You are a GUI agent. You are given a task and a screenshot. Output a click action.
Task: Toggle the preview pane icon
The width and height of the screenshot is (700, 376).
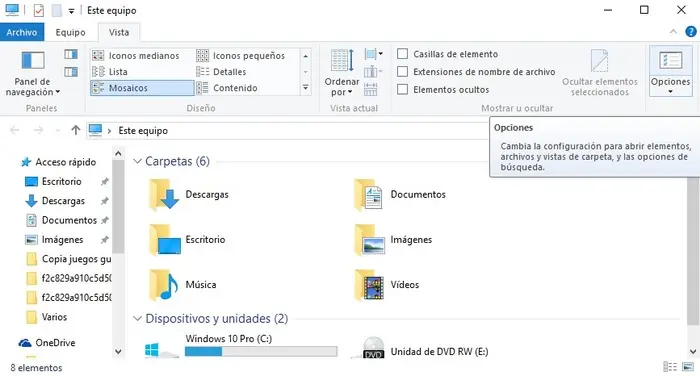click(x=71, y=54)
